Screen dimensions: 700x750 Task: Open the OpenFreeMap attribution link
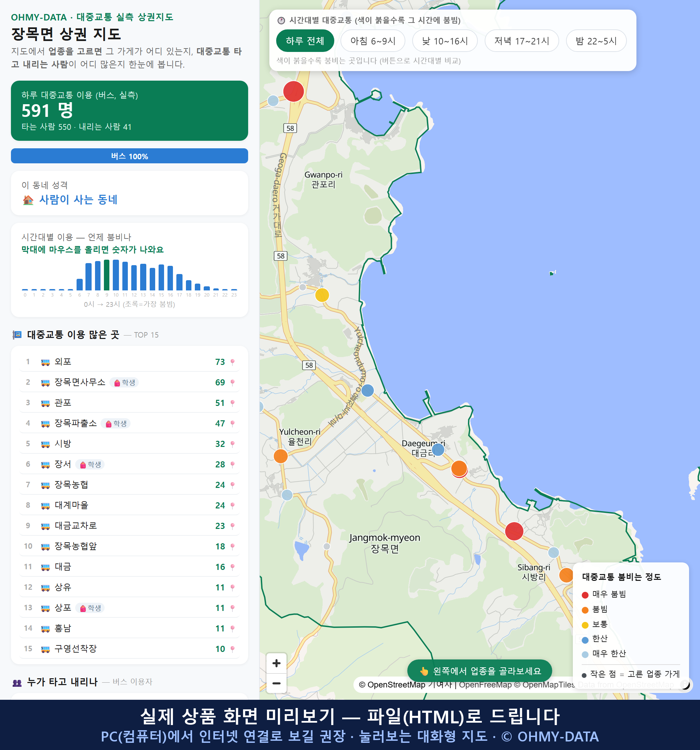pyautogui.click(x=485, y=685)
